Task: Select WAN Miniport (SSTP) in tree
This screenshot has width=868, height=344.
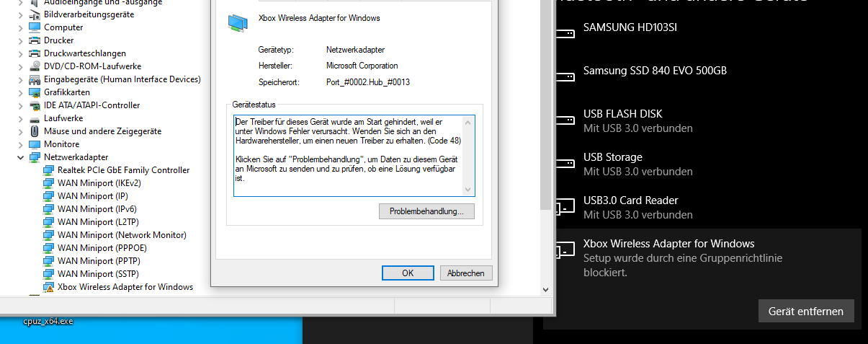Action: [98, 274]
